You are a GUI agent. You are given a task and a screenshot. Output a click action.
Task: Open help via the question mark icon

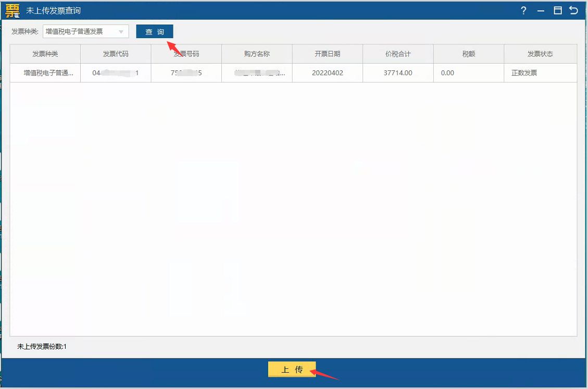[x=523, y=10]
